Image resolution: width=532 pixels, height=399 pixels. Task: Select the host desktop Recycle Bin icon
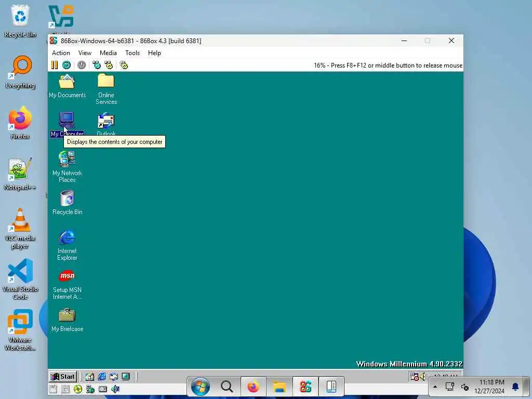20,20
